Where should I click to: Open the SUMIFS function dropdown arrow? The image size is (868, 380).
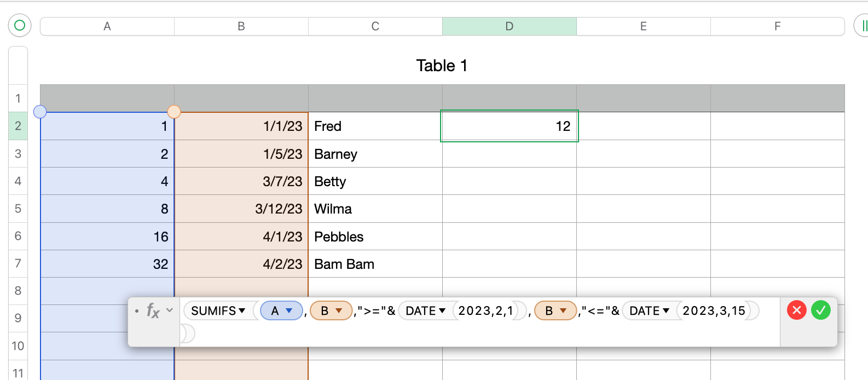pyautogui.click(x=242, y=311)
